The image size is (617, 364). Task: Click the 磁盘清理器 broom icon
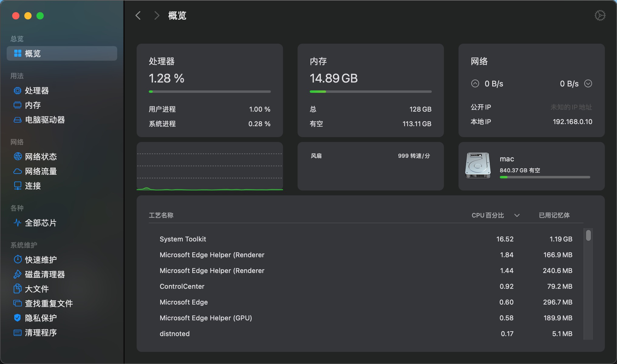tap(18, 274)
